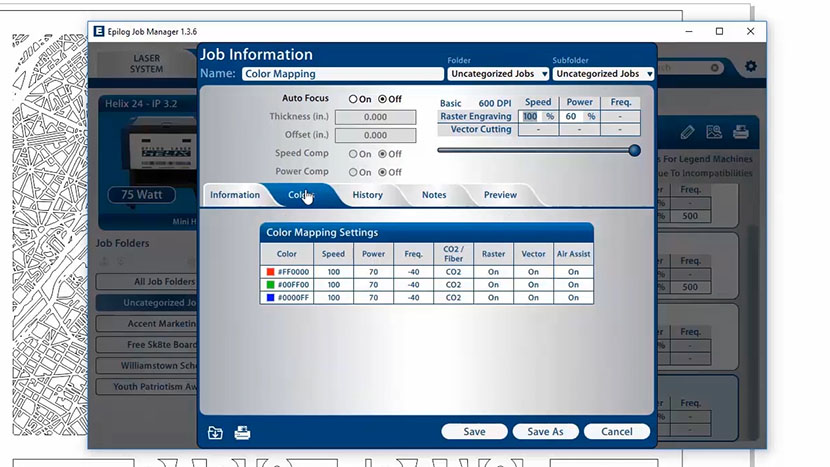Click the preview image icon next to pencil
Viewport: 830px width, 467px height.
click(x=714, y=132)
